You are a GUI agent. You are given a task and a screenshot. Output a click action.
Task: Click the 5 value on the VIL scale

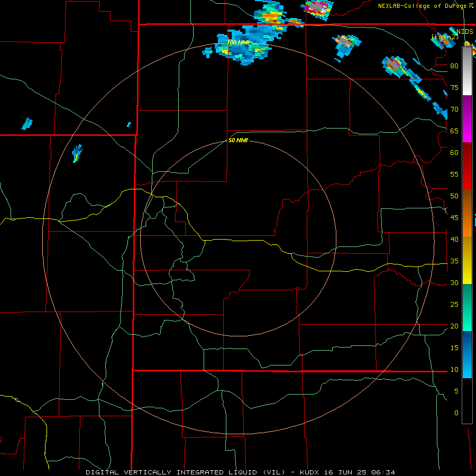click(x=456, y=391)
